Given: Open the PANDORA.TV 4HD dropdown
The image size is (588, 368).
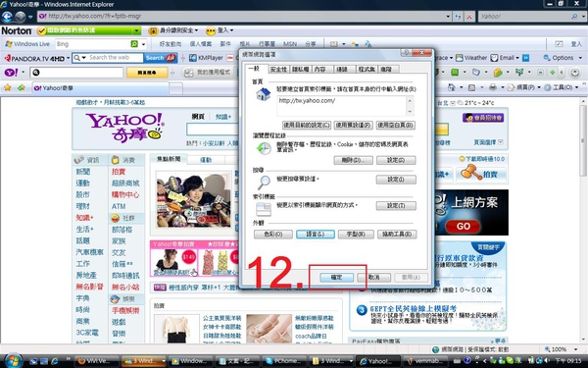Looking at the screenshot, I should coord(68,58).
